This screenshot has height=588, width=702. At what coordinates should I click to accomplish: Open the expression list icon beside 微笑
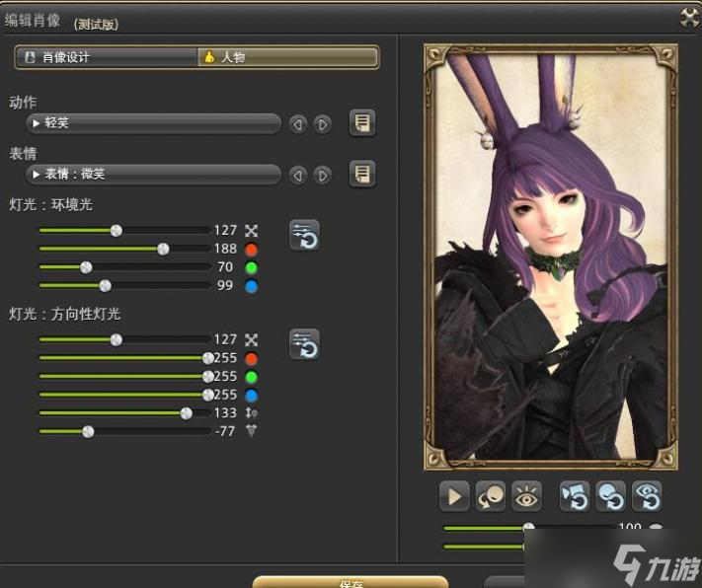362,174
